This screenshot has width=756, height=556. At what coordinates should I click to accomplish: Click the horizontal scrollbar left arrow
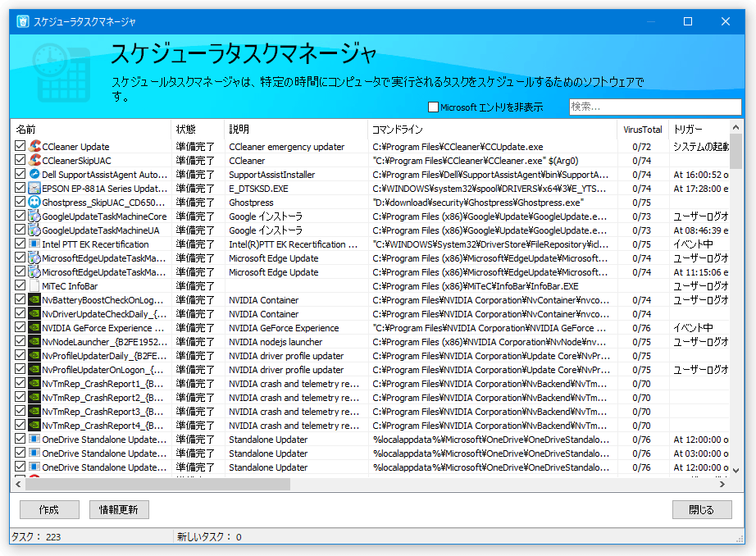[x=18, y=484]
